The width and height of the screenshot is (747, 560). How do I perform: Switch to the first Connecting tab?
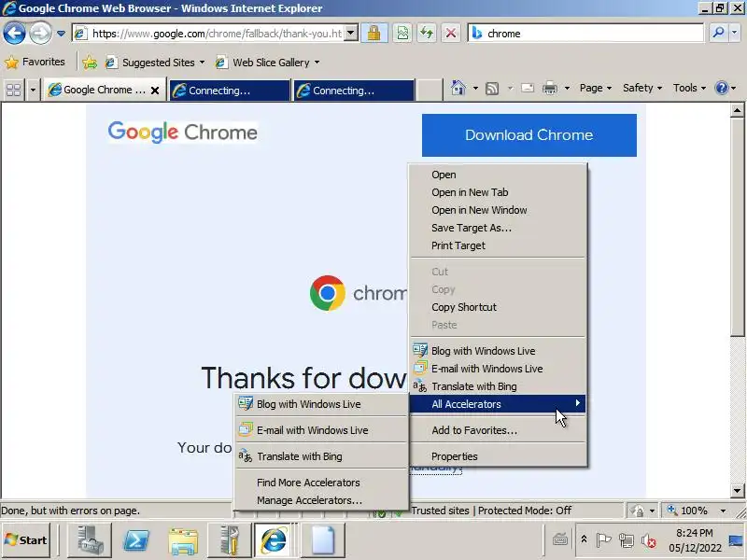[230, 90]
